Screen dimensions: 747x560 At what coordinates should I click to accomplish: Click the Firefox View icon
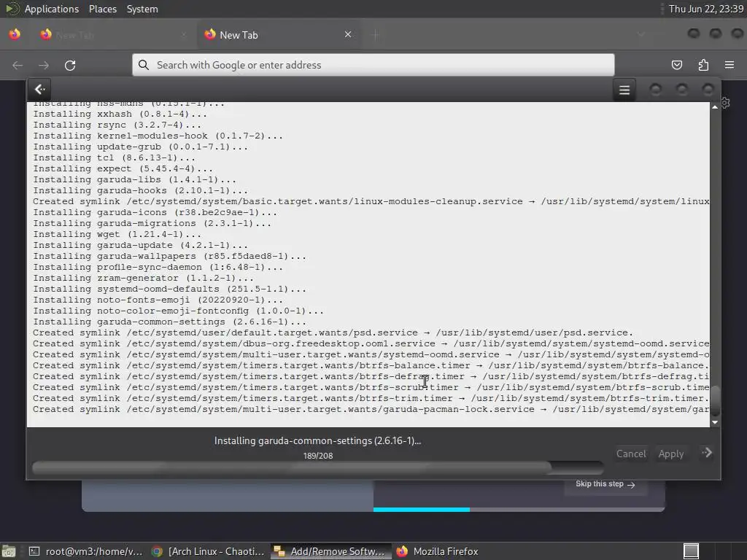[x=15, y=34]
